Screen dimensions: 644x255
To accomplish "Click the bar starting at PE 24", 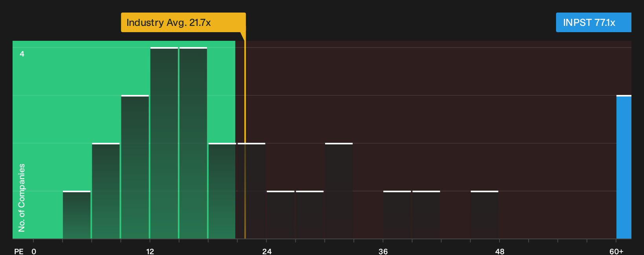I will pyautogui.click(x=281, y=215).
